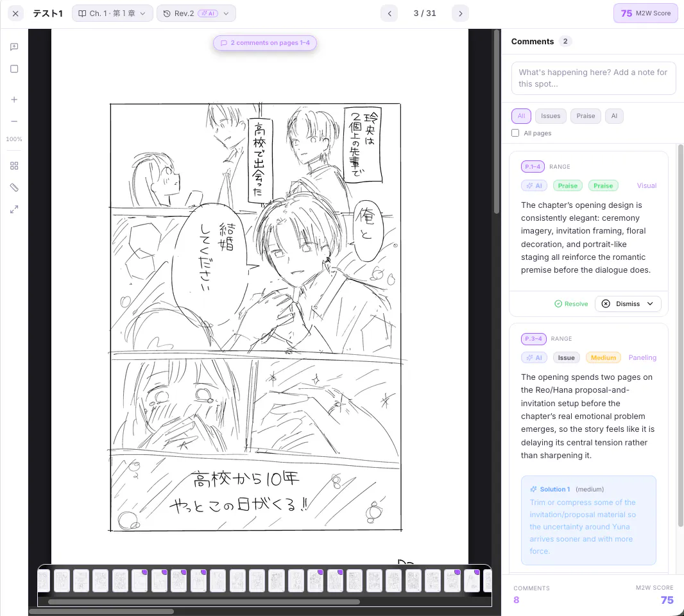Enable the All pages checkbox
Screen dimensions: 684x616
tap(515, 133)
